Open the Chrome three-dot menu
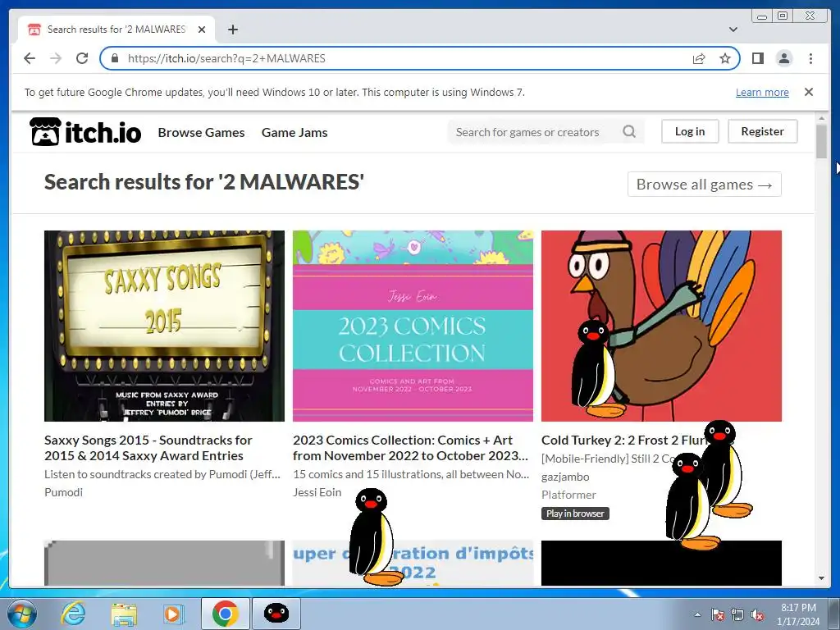840x630 pixels. pos(810,58)
